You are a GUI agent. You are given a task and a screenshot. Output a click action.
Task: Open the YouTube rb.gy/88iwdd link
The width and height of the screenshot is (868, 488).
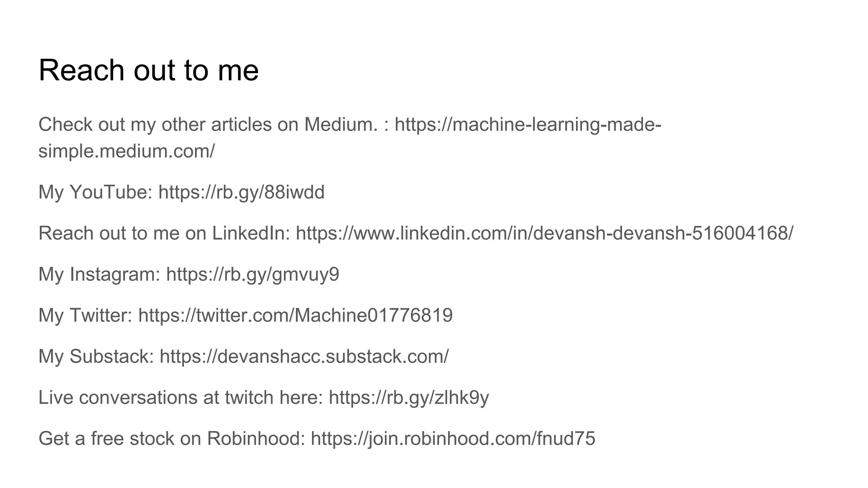point(241,192)
